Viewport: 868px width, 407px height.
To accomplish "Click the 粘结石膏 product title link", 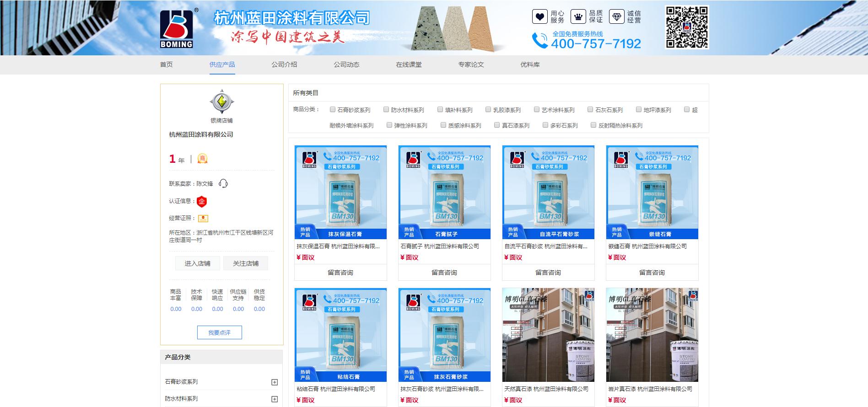I will (x=336, y=389).
